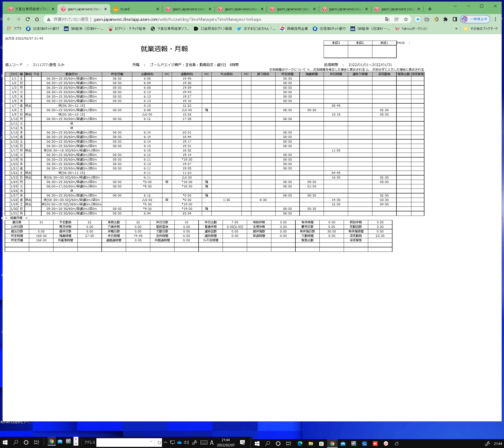Image resolution: width=504 pixels, height=448 pixels.
Task: Open a new browser tab
Action: point(430,9)
